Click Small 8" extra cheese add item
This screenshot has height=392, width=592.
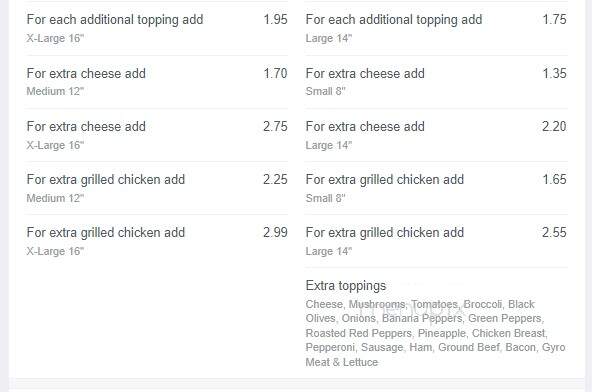(436, 82)
